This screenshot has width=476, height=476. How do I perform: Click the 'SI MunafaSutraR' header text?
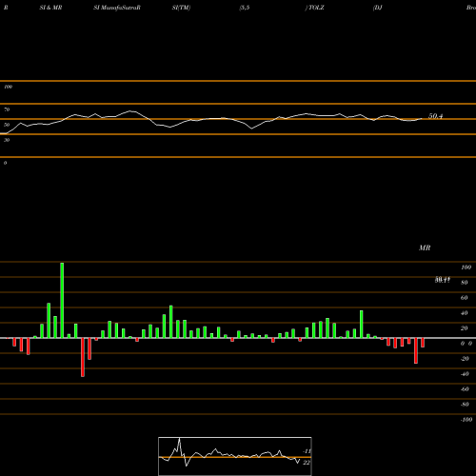(x=117, y=8)
